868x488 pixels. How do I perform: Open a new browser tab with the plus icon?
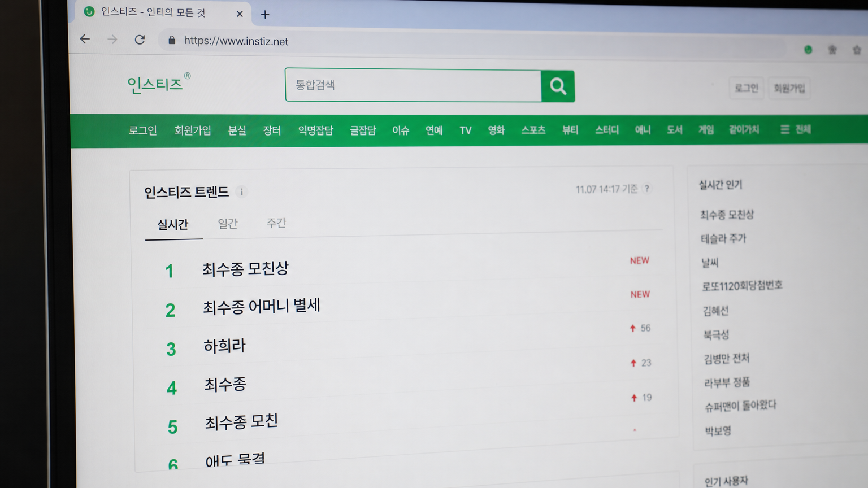click(x=265, y=15)
